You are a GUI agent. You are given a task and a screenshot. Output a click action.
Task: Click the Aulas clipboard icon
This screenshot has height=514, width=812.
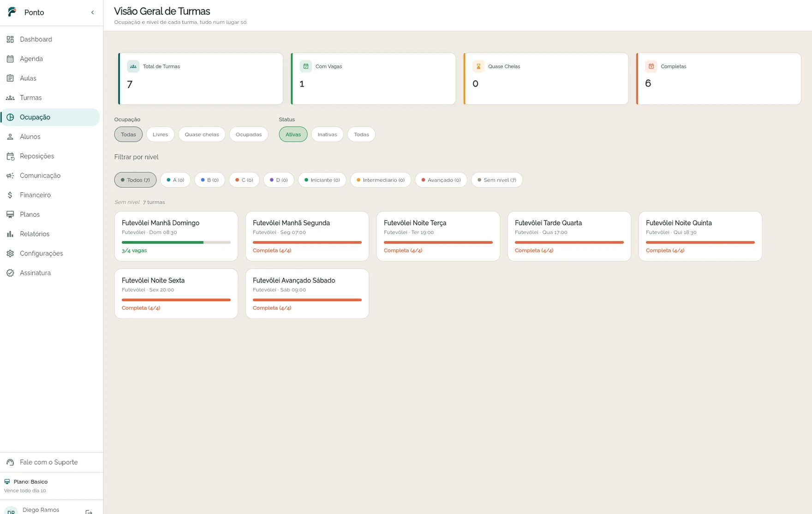pos(10,78)
